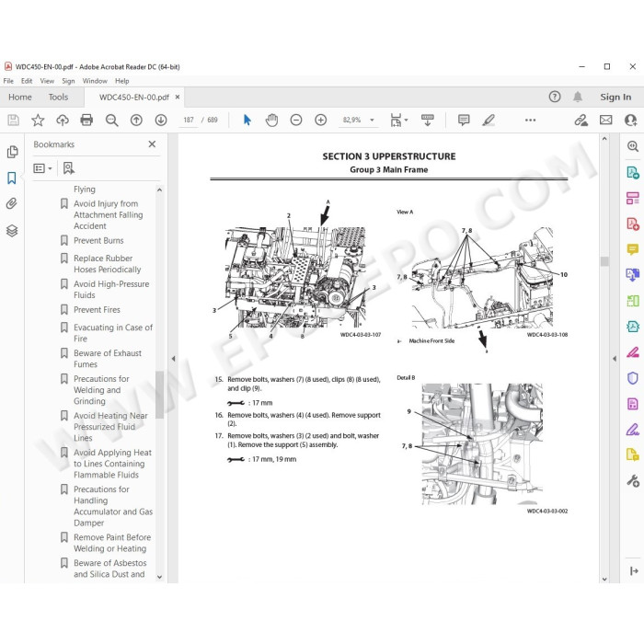The width and height of the screenshot is (644, 644).
Task: Close the WDC450-EN-00.pdf tab
Action: pos(178,98)
